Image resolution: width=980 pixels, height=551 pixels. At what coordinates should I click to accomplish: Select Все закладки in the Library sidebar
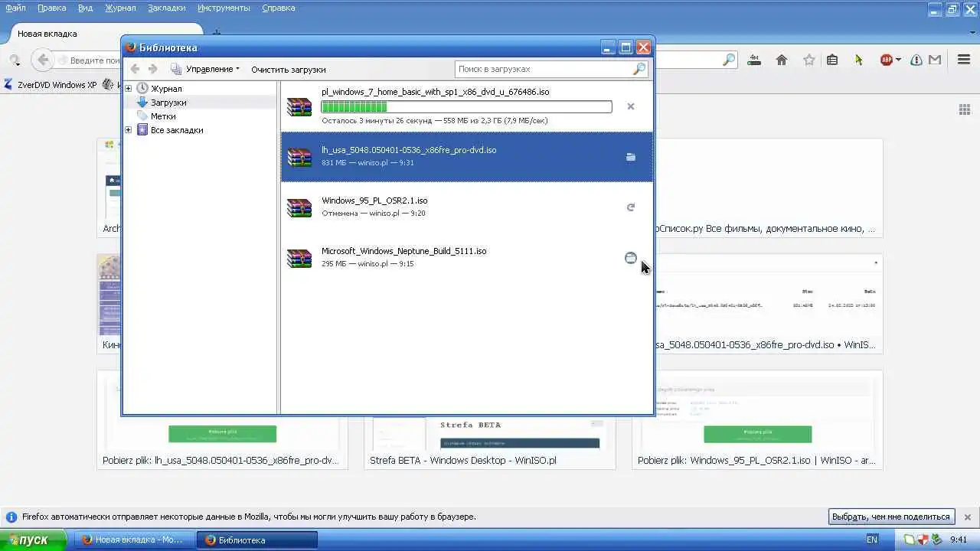click(177, 130)
